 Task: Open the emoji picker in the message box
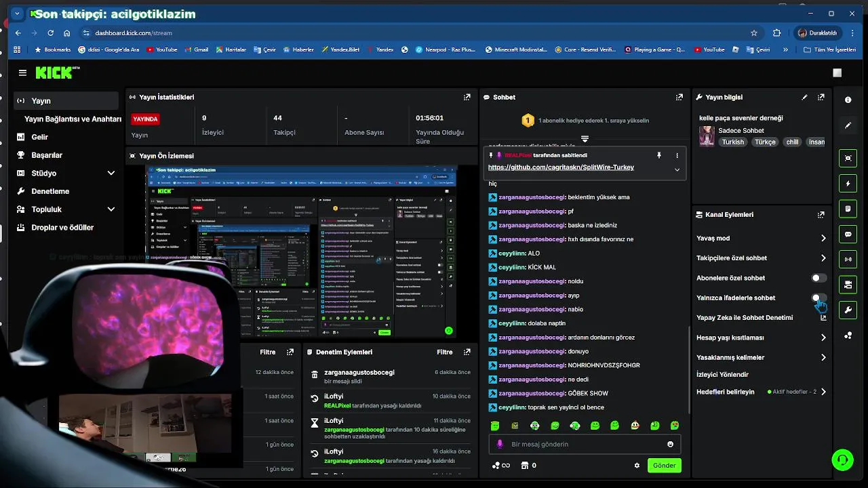[x=670, y=444]
